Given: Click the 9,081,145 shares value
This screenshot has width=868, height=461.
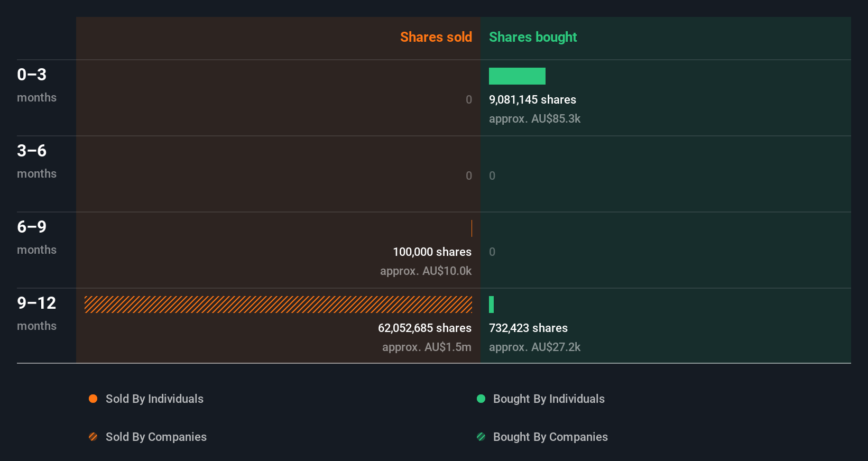Looking at the screenshot, I should click(x=532, y=99).
